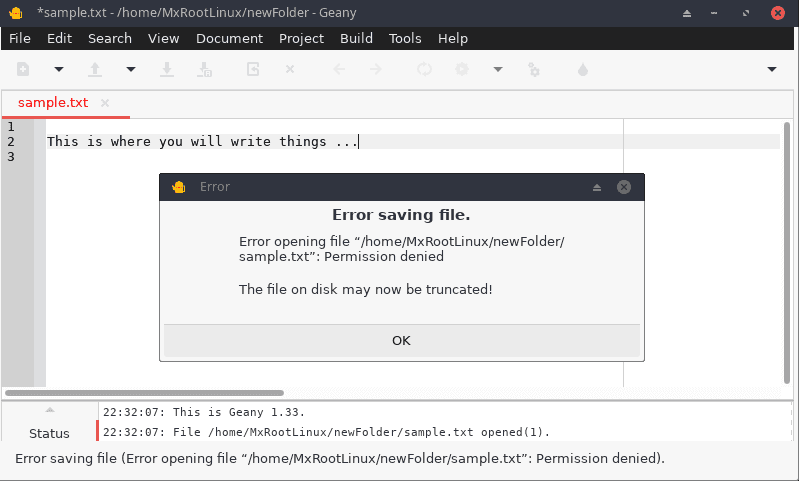799x481 pixels.
Task: Expand the Build actions dropdown arrow
Action: [498, 69]
